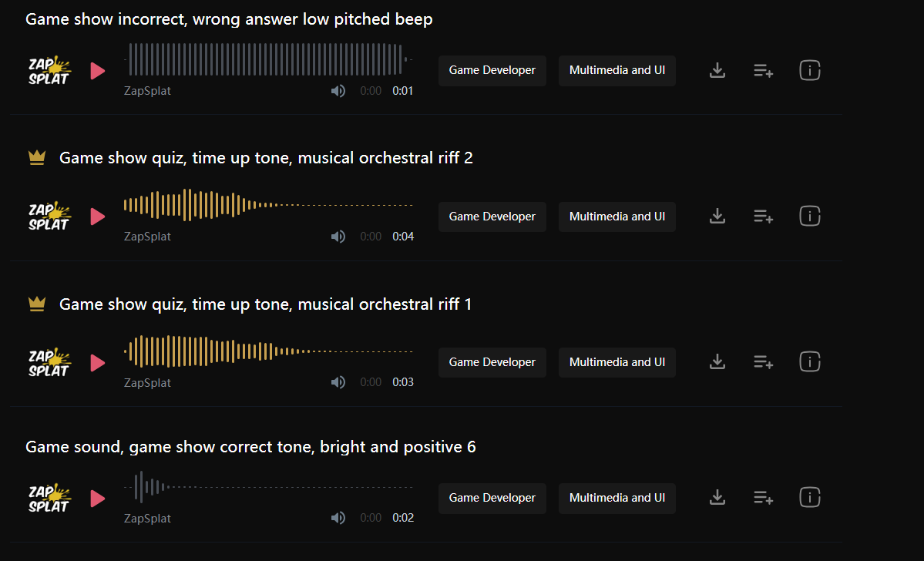Viewport: 924px width, 561px height.
Task: Toggle volume for bright and positive 6
Action: coord(338,518)
